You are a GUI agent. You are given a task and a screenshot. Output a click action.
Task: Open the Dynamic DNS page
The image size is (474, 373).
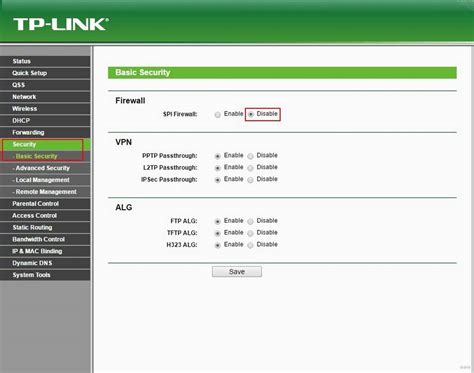tap(45, 263)
